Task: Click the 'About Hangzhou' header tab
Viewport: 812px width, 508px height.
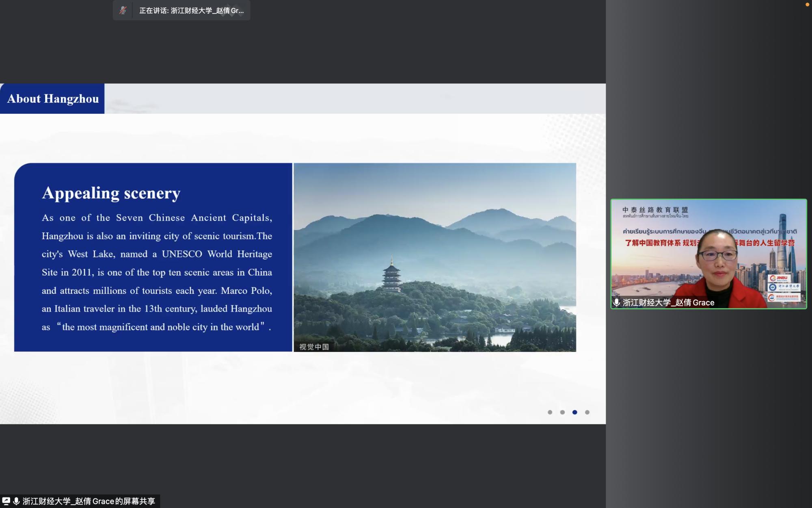Action: pyautogui.click(x=52, y=99)
